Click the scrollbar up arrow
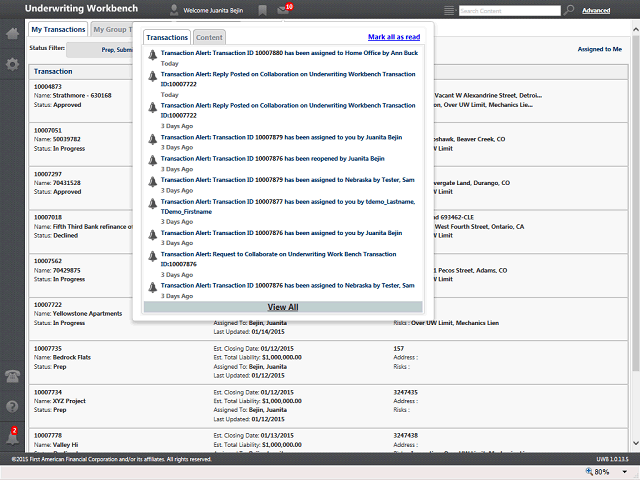This screenshot has height=480, width=640. click(636, 29)
